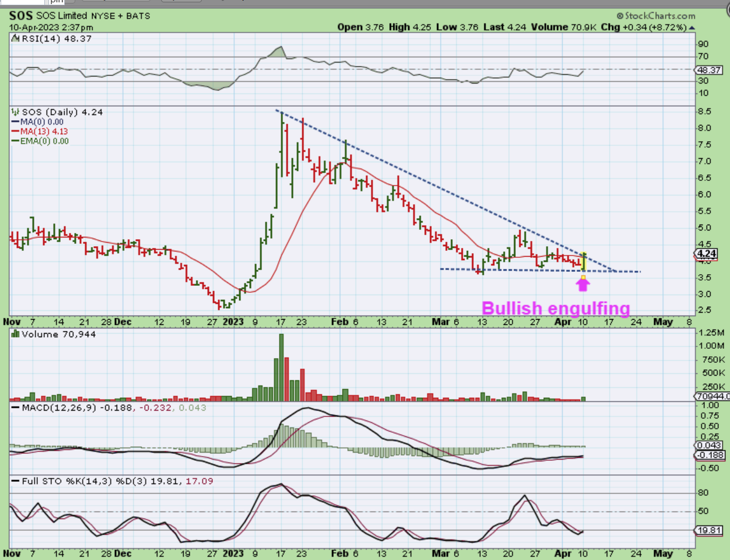Click the Bullish engulfing text annotation
The width and height of the screenshot is (730, 560).
coord(556,308)
